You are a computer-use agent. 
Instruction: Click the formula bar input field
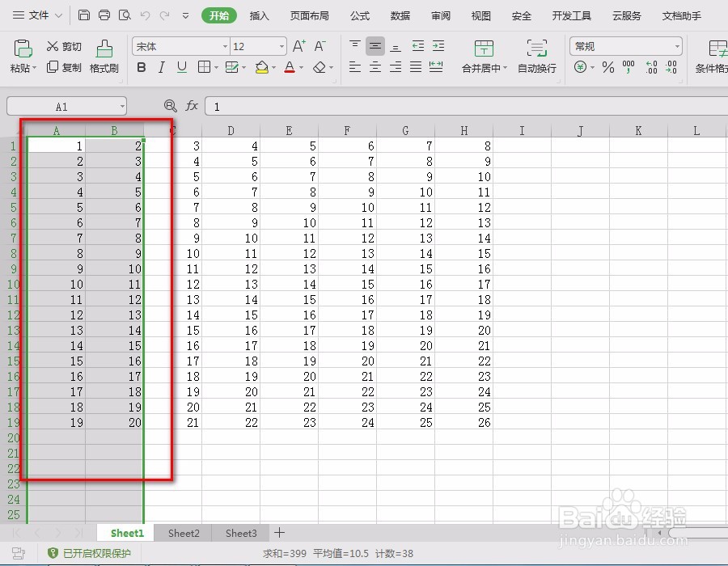(466, 107)
